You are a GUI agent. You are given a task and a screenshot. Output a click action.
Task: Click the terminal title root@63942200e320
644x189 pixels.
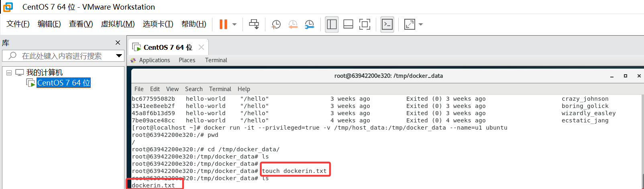pyautogui.click(x=389, y=76)
